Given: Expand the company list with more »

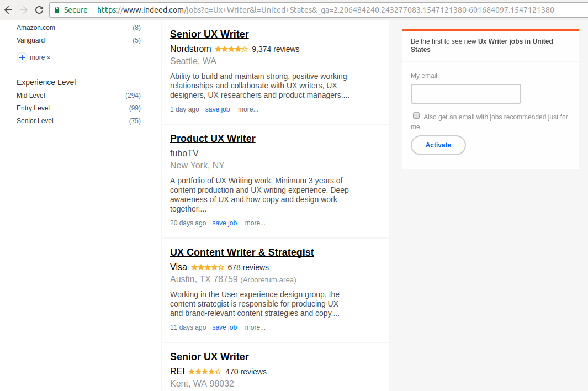Looking at the screenshot, I should 40,57.
